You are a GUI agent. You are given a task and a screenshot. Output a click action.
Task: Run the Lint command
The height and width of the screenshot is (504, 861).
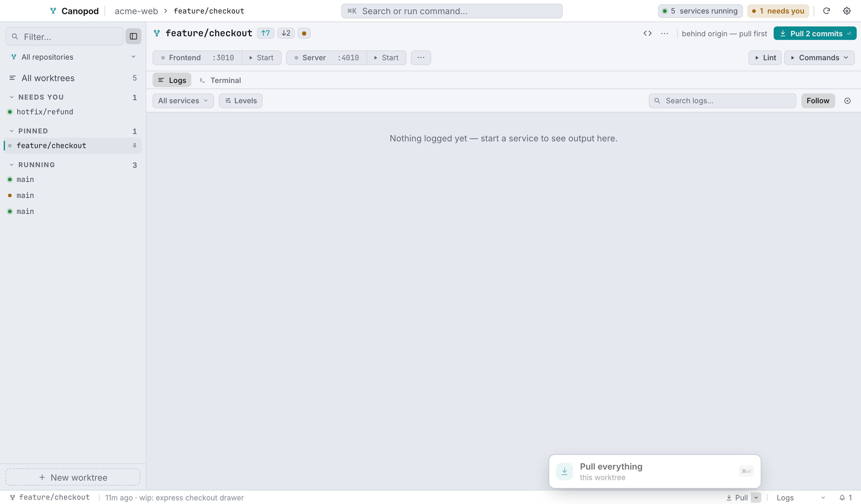pos(765,58)
